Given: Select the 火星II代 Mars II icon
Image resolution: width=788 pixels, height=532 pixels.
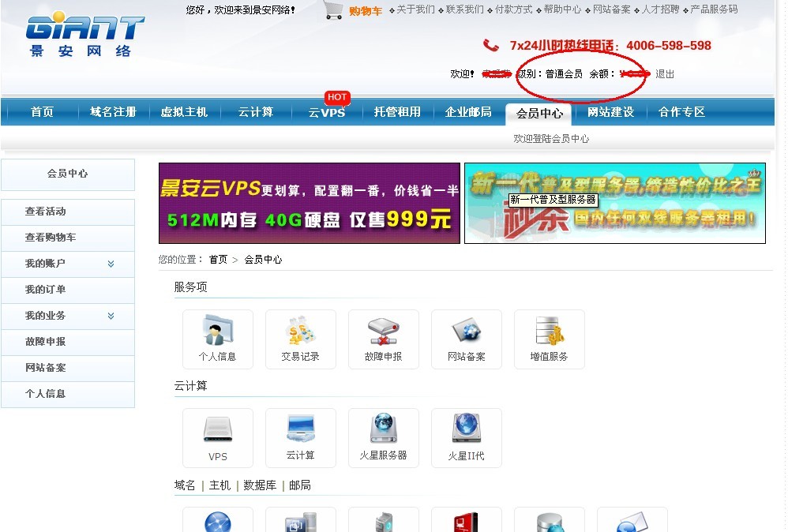Looking at the screenshot, I should pyautogui.click(x=467, y=436).
